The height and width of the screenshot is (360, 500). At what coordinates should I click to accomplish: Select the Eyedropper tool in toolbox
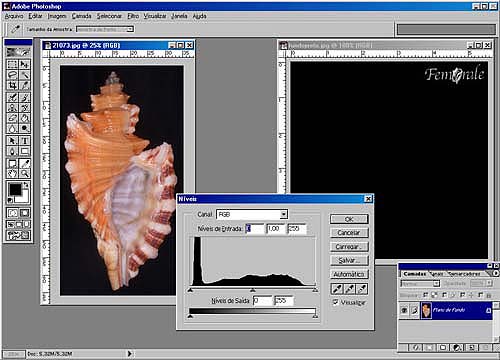click(x=25, y=163)
